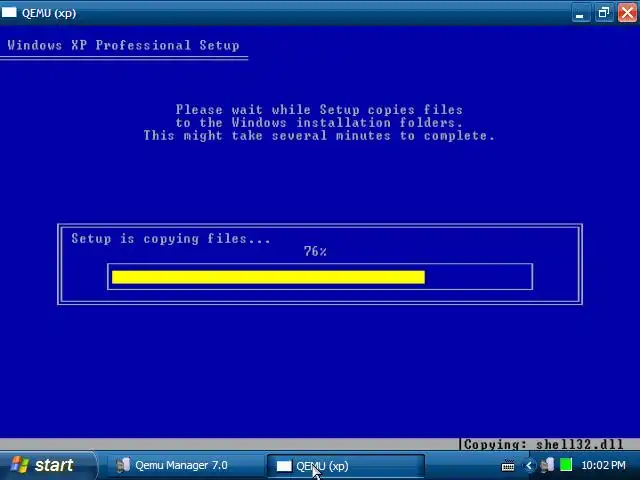Click the line "to the Windows installation folders."

pos(319,122)
